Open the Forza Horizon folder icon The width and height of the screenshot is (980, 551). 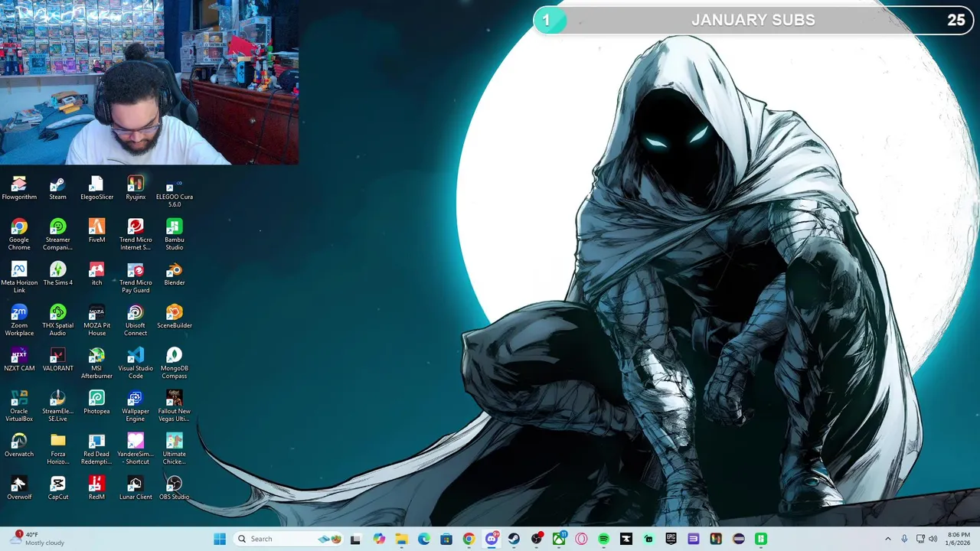[57, 449]
